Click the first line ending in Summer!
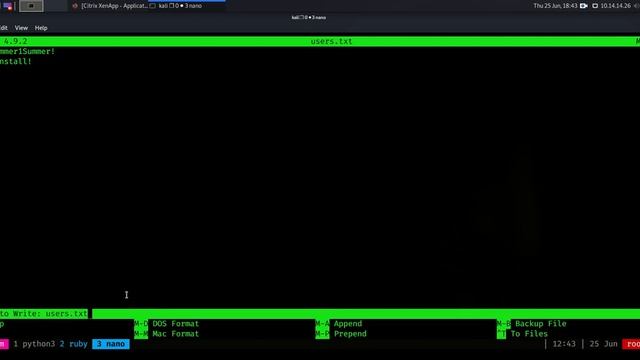 [x=27, y=51]
